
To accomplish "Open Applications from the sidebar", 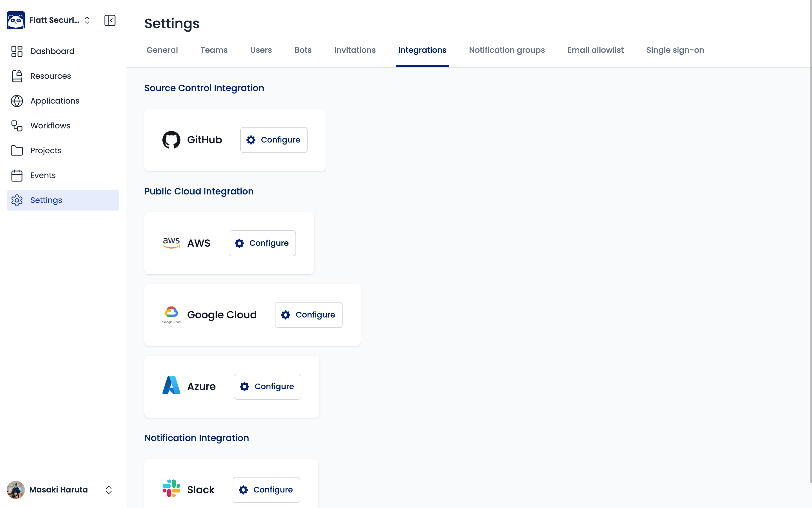I will coord(63,101).
